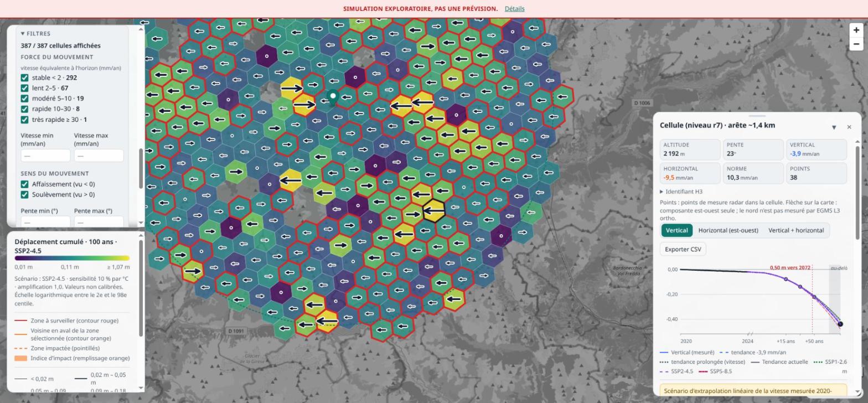Collapse the Cellule panel with the down triangle
868x403 pixels.
coord(834,127)
